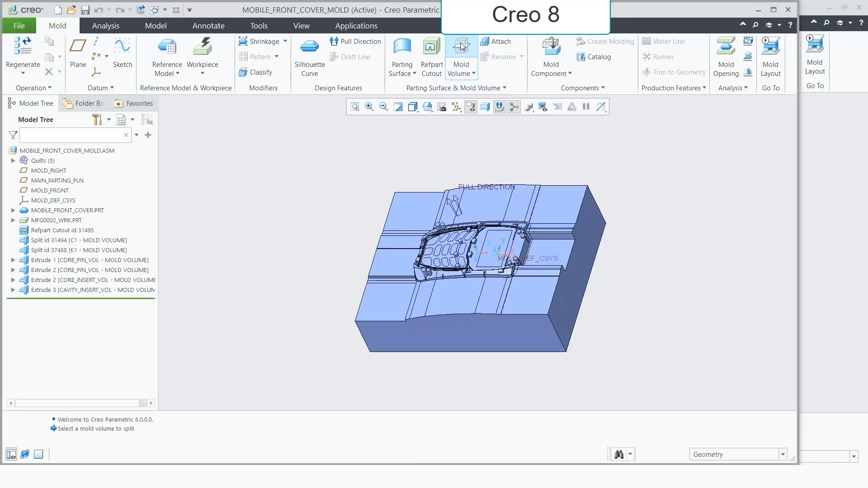This screenshot has width=868, height=488.
Task: Choose the Silhouette Curve tool
Action: [x=310, y=57]
